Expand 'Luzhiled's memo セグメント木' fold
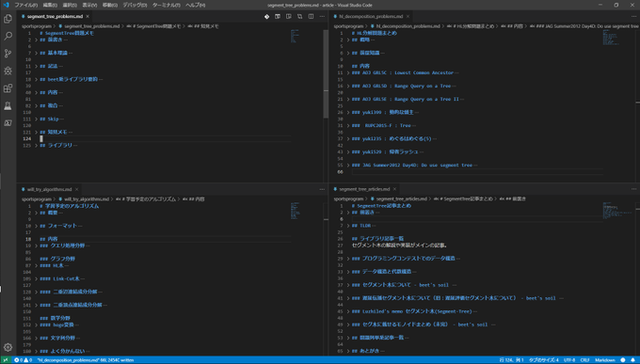640x364 pixels. pyautogui.click(x=347, y=311)
